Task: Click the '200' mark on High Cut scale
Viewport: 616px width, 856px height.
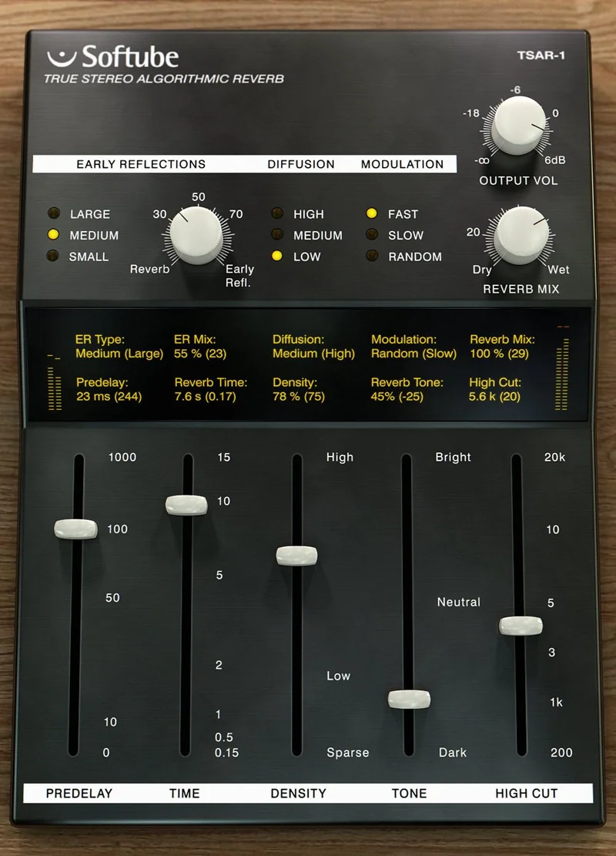Action: 561,752
